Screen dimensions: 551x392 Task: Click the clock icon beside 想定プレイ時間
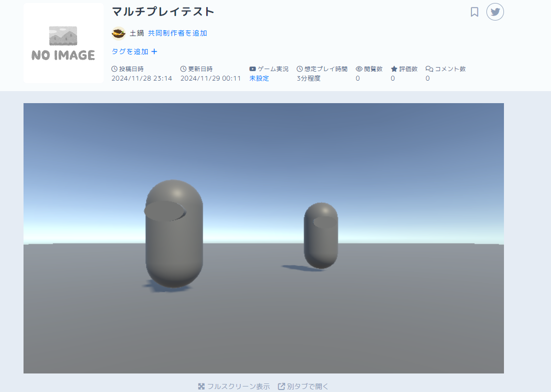[x=299, y=69]
